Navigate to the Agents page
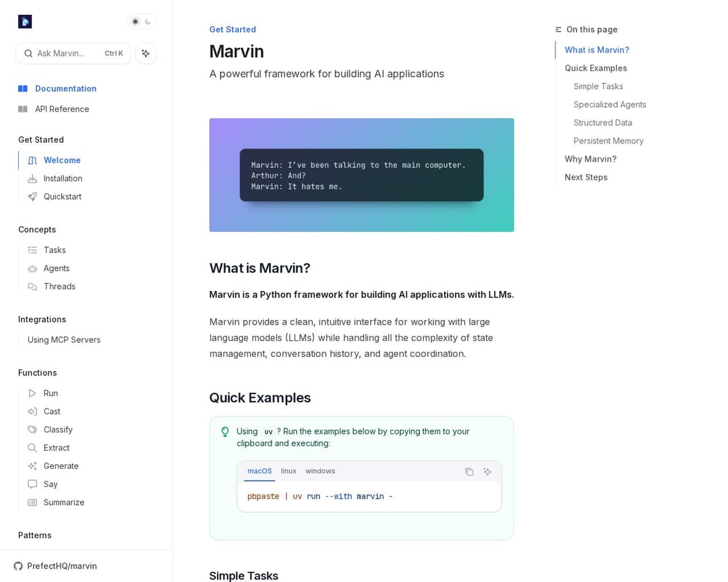 coord(56,268)
